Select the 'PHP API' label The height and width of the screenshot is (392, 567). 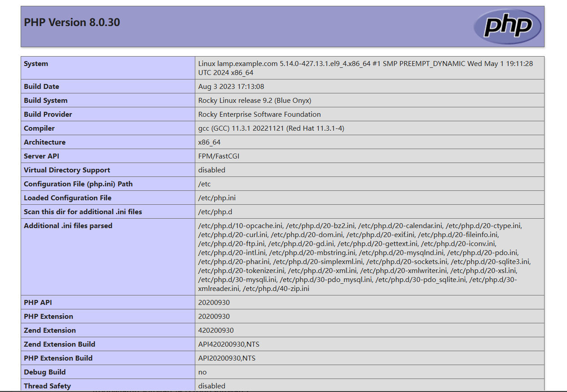[x=38, y=303]
